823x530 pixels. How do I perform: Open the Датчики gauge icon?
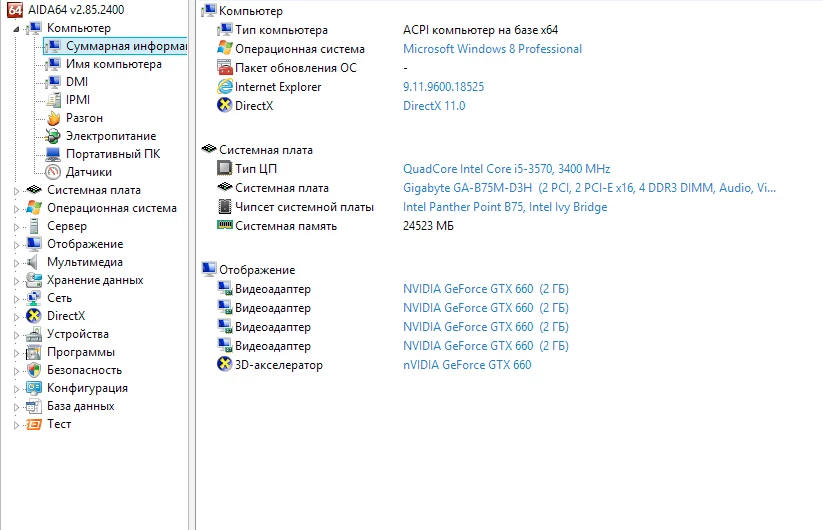click(53, 172)
